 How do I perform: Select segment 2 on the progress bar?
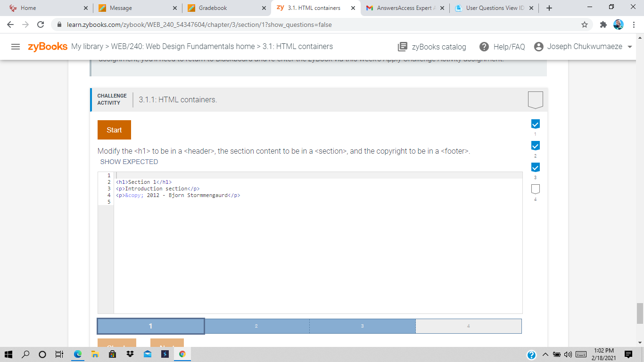(257, 326)
